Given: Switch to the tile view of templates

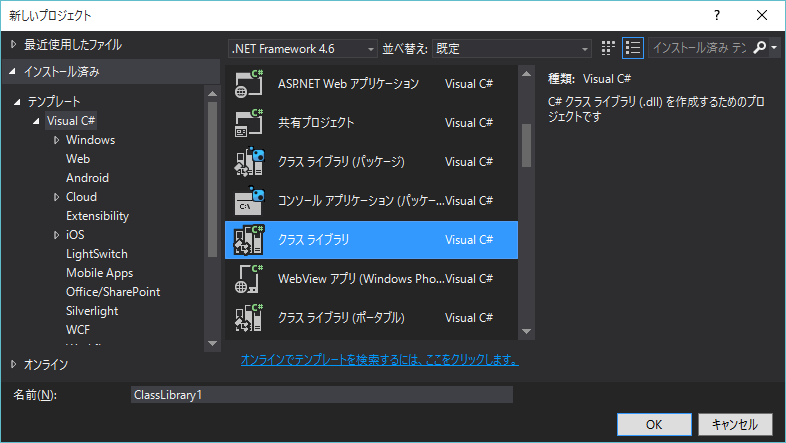Looking at the screenshot, I should 608,48.
